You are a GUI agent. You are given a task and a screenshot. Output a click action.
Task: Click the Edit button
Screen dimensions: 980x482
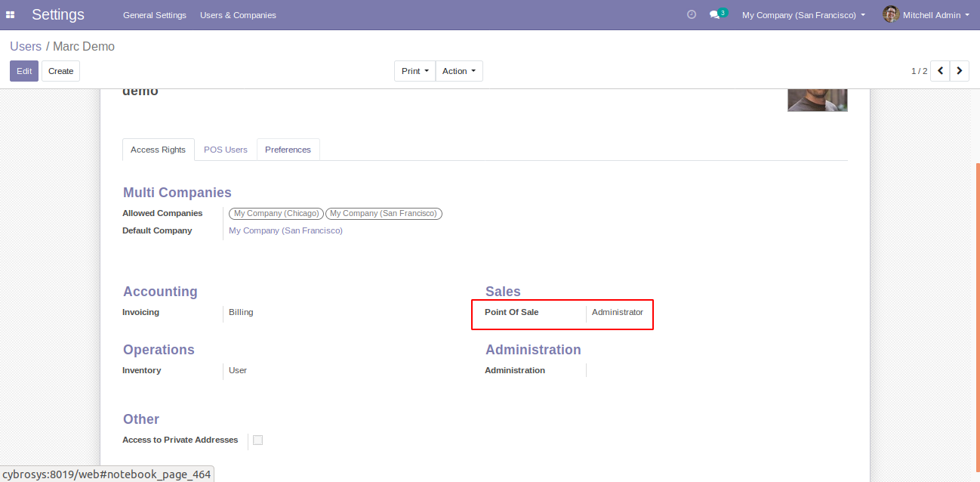24,71
